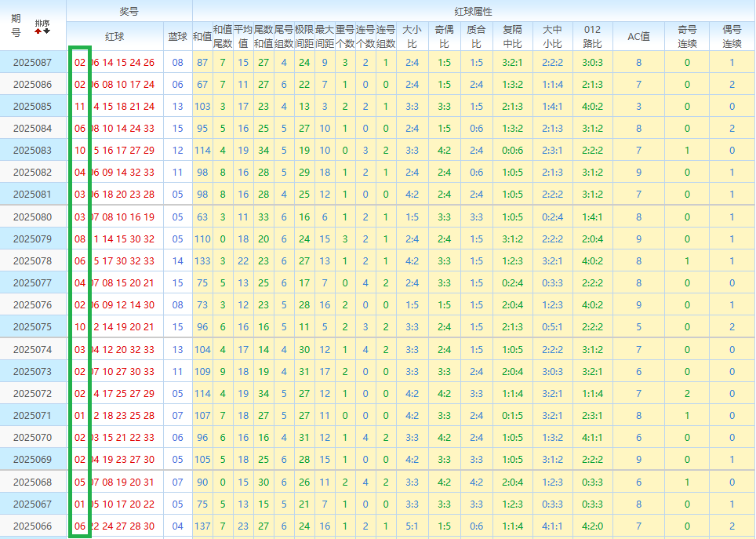Click the 期号 column header

[16, 26]
